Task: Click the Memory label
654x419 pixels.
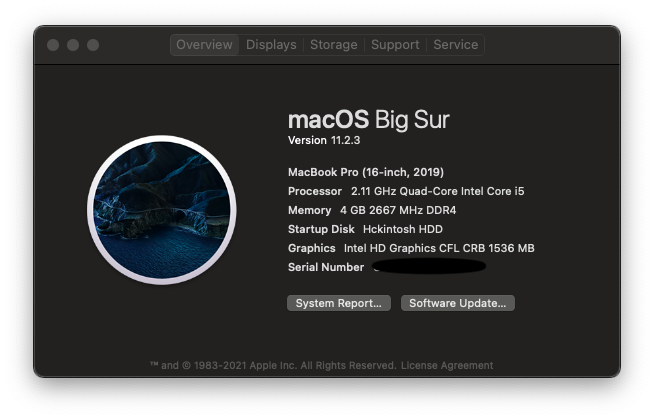Action: [x=309, y=210]
